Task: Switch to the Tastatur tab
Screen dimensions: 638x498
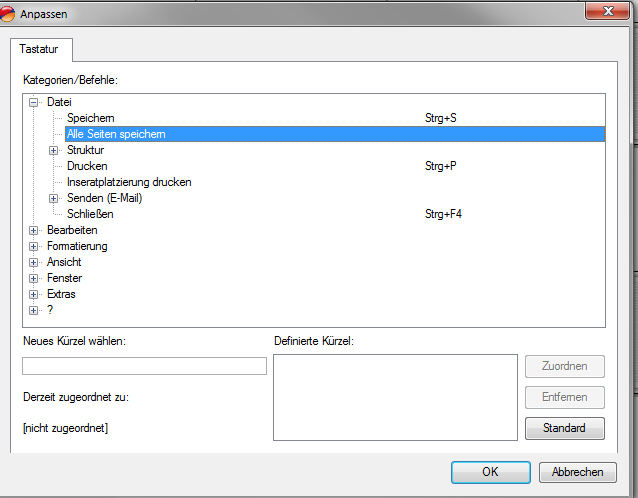Action: pos(39,49)
